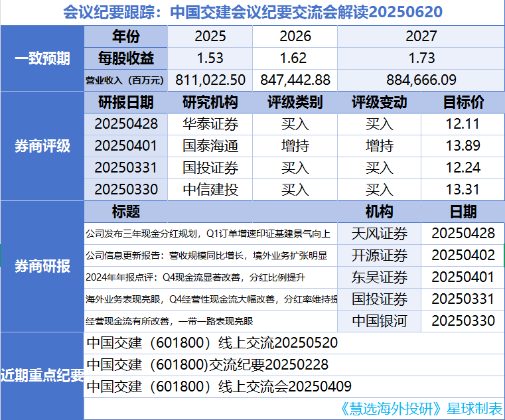Select the 华泰证券 cell

(x=210, y=124)
